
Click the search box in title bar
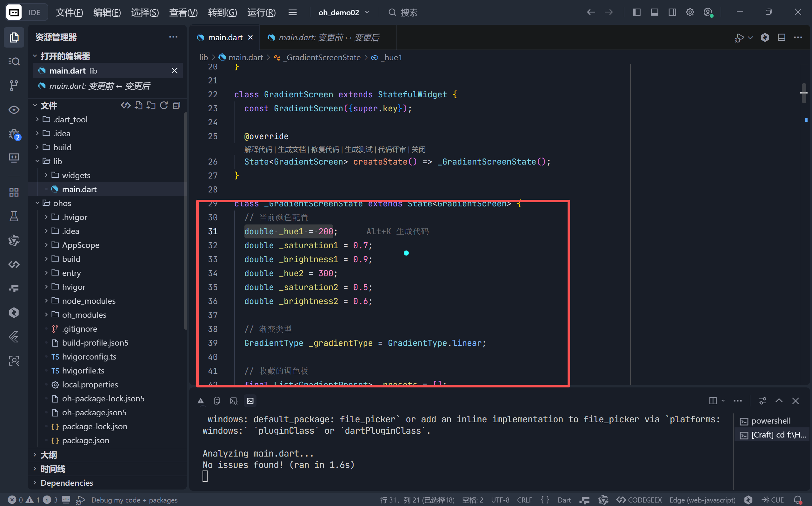pyautogui.click(x=409, y=12)
